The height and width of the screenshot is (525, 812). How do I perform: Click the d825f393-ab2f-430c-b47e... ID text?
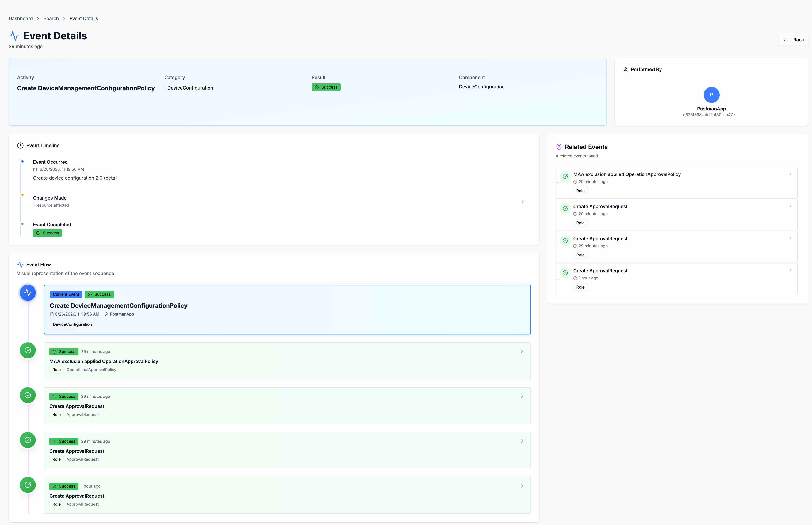[x=711, y=115]
